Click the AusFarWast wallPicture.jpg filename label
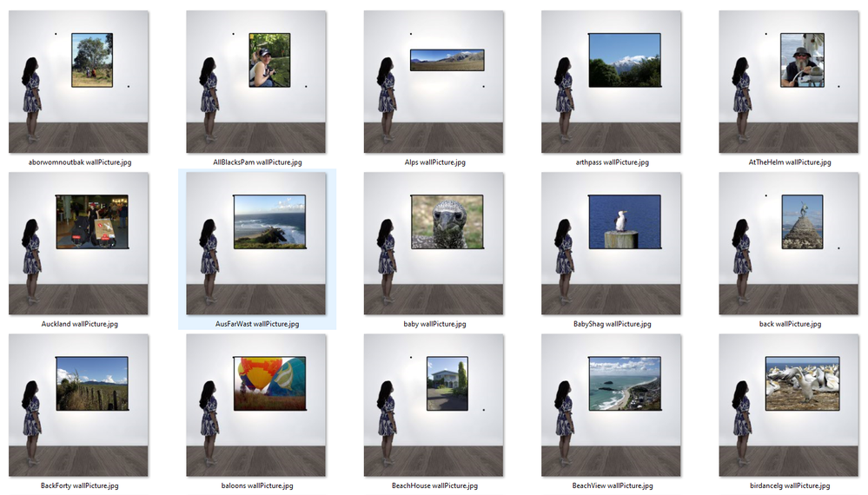 [x=257, y=324]
